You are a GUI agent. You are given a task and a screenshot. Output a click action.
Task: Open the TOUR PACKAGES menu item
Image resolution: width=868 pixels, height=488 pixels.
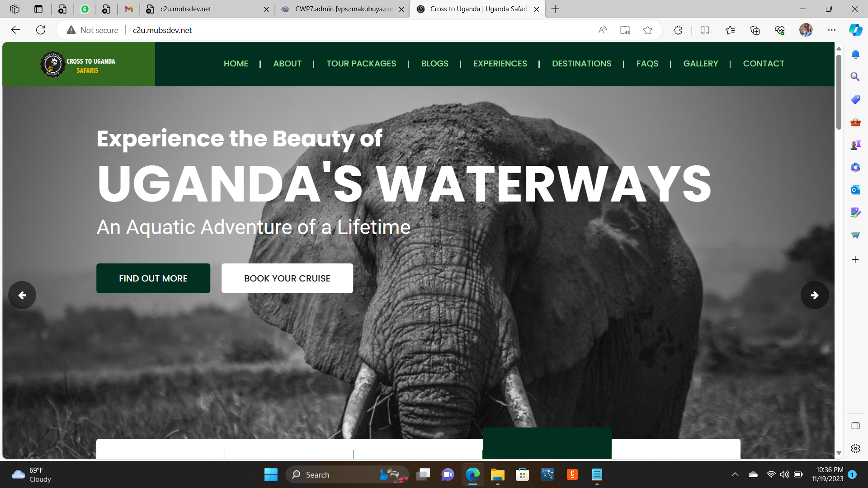tap(361, 64)
